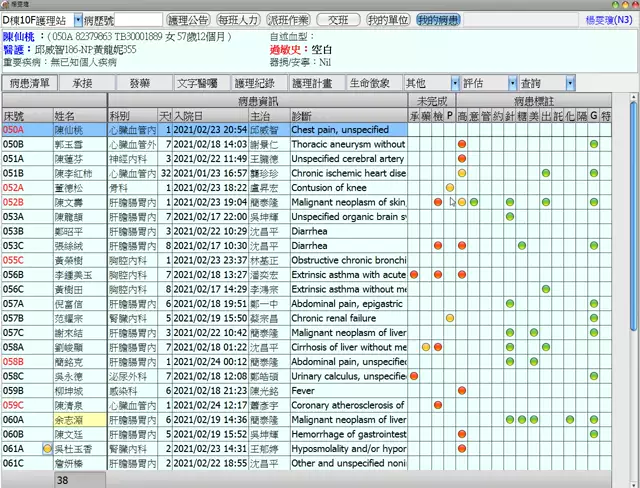
Task: Expand the 其他 dropdown menu
Action: 455,83
